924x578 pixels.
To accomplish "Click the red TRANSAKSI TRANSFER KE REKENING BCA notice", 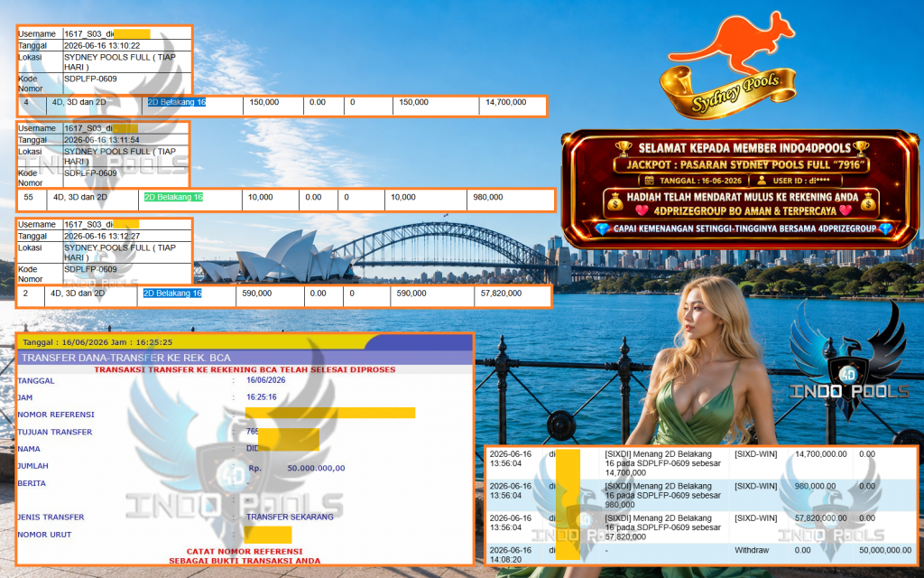I will (x=245, y=369).
